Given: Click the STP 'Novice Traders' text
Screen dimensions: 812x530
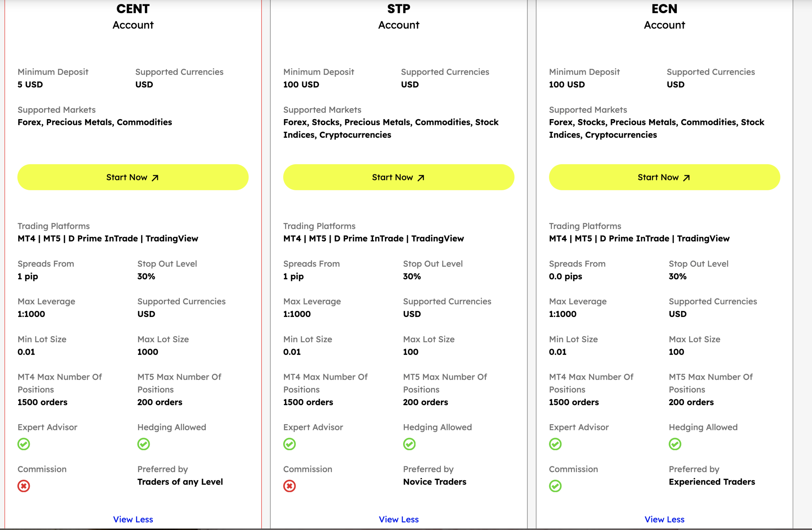Looking at the screenshot, I should 434,482.
